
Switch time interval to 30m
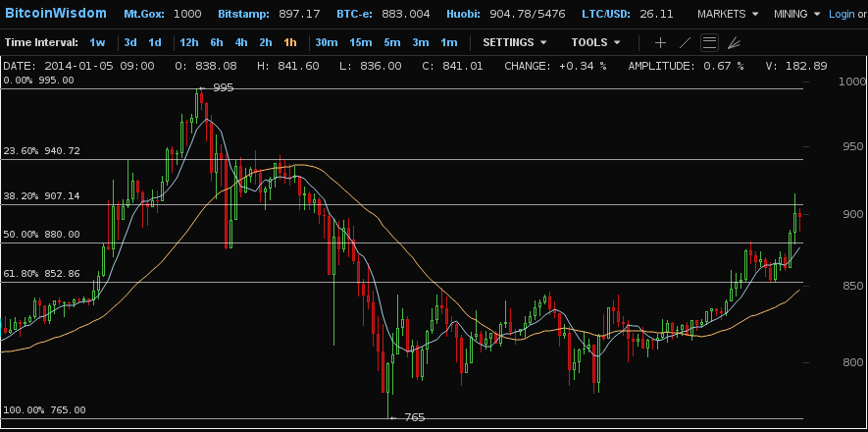pyautogui.click(x=327, y=42)
